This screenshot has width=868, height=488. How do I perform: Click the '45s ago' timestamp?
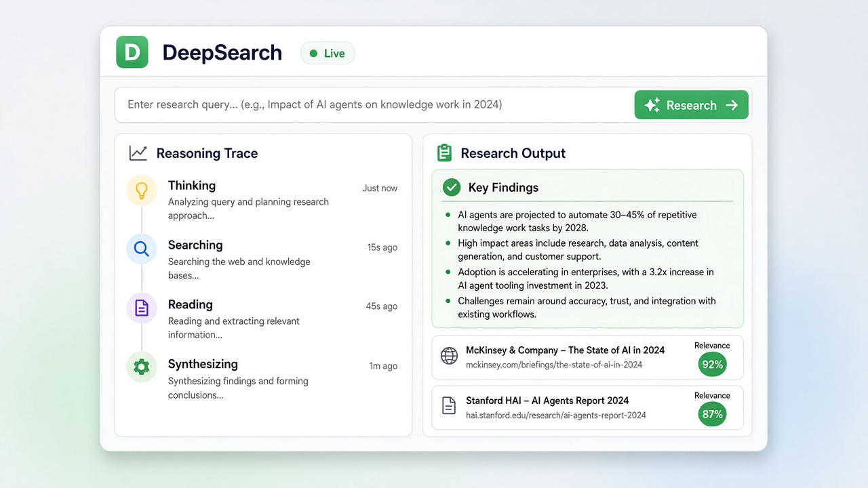[x=382, y=306]
